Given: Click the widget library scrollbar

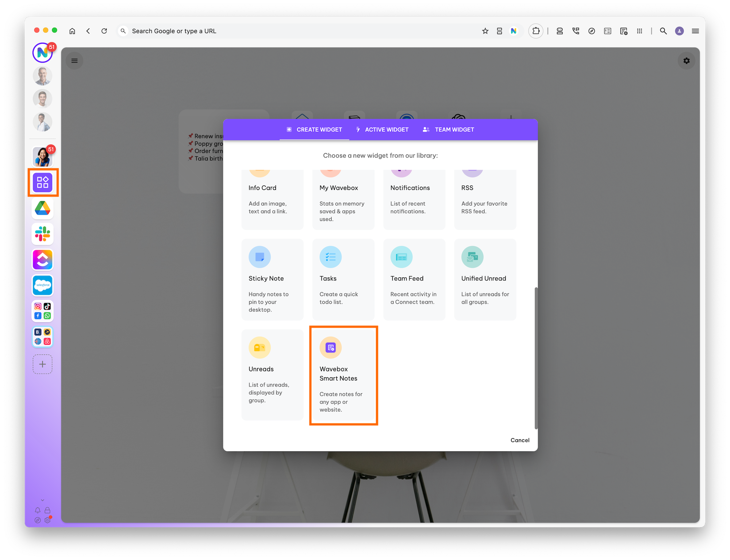Looking at the screenshot, I should 536,358.
